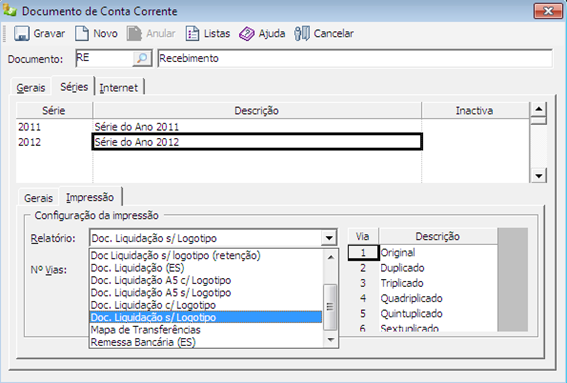Choose Doc. Liquidação (ES) option
Image resolution: width=567 pixels, height=383 pixels.
[x=205, y=268]
